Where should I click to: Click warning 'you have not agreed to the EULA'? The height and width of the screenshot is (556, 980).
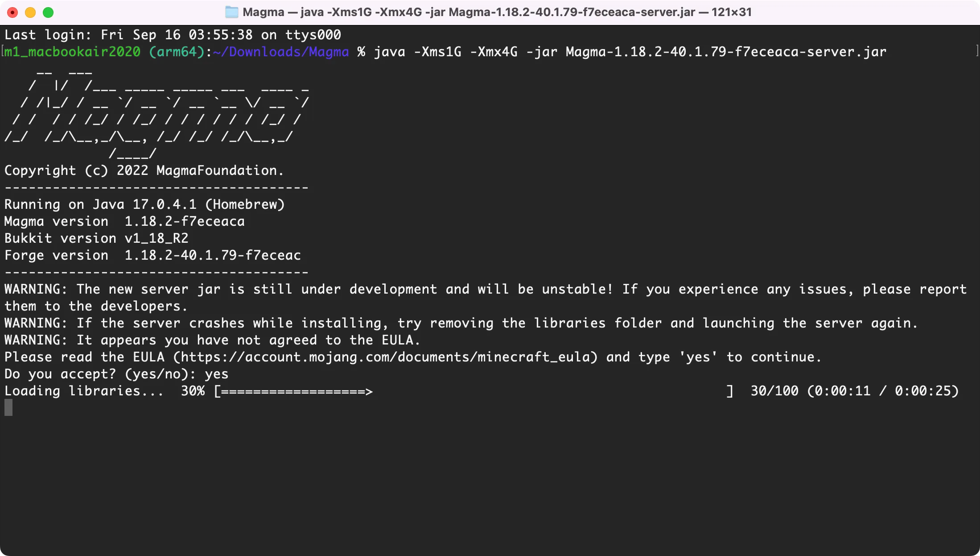pyautogui.click(x=212, y=340)
